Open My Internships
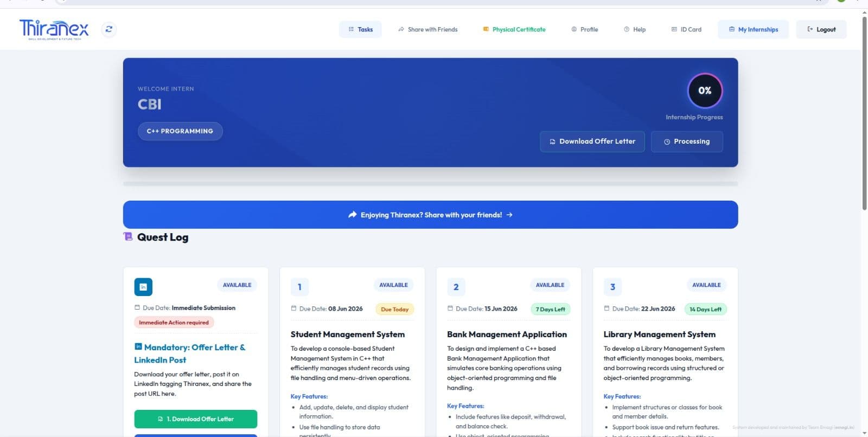This screenshot has width=868, height=437. [754, 29]
